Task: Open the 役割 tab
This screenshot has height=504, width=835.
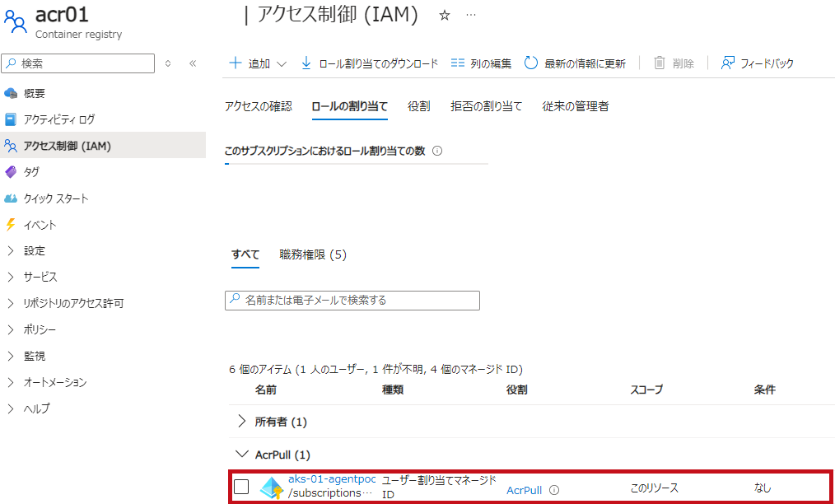Action: pyautogui.click(x=418, y=106)
